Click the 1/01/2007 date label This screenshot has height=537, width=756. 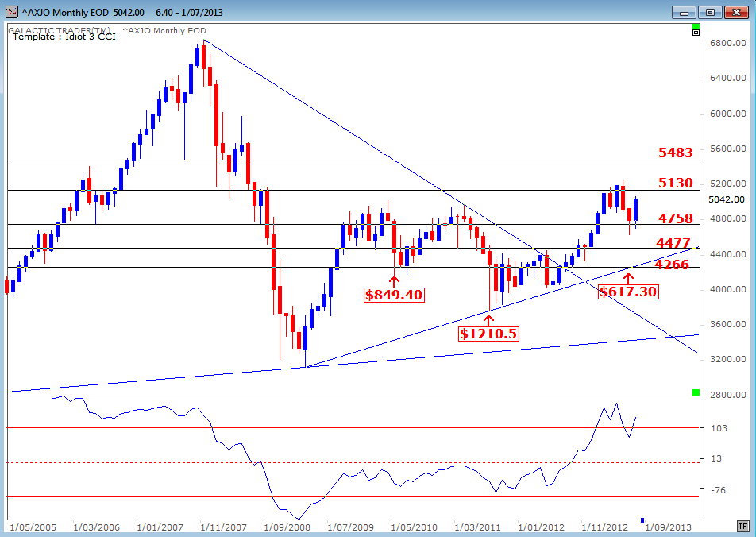pos(160,527)
